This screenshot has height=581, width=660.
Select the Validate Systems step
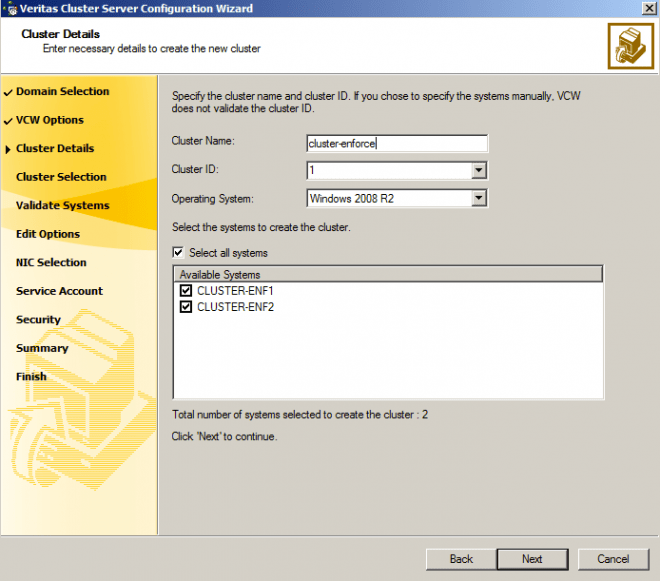pos(62,205)
